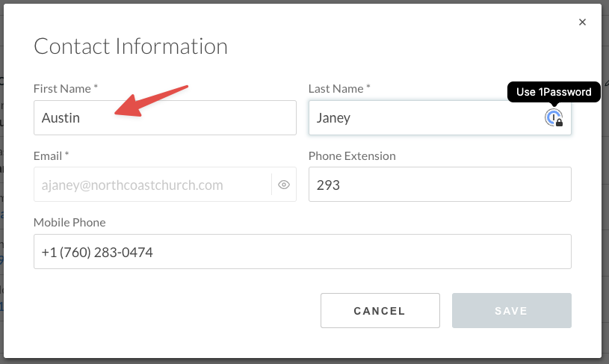Toggle the eye icon in the Email field
Viewport: 609px width, 364px height.
click(x=284, y=185)
